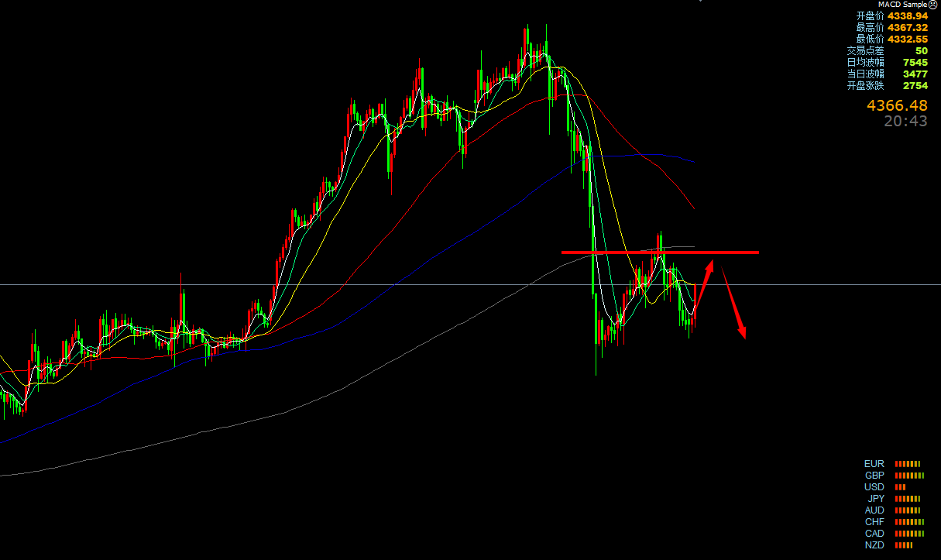The height and width of the screenshot is (560, 941).
Task: Click the GBP strength meter bars
Action: tap(909, 476)
